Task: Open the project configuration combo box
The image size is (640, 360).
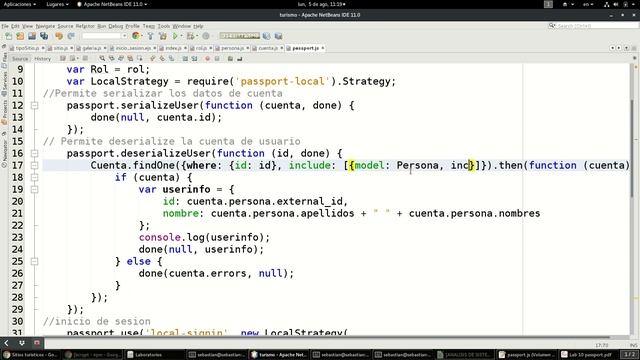Action: coord(104,36)
